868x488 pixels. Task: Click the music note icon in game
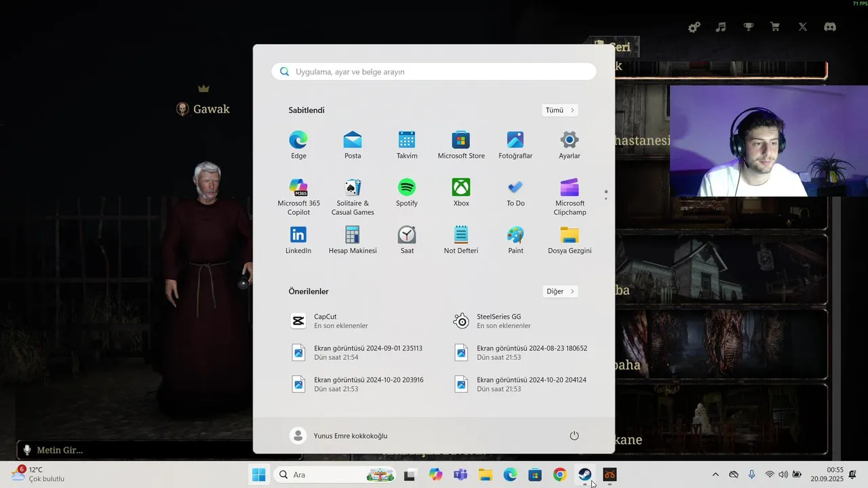click(x=721, y=27)
